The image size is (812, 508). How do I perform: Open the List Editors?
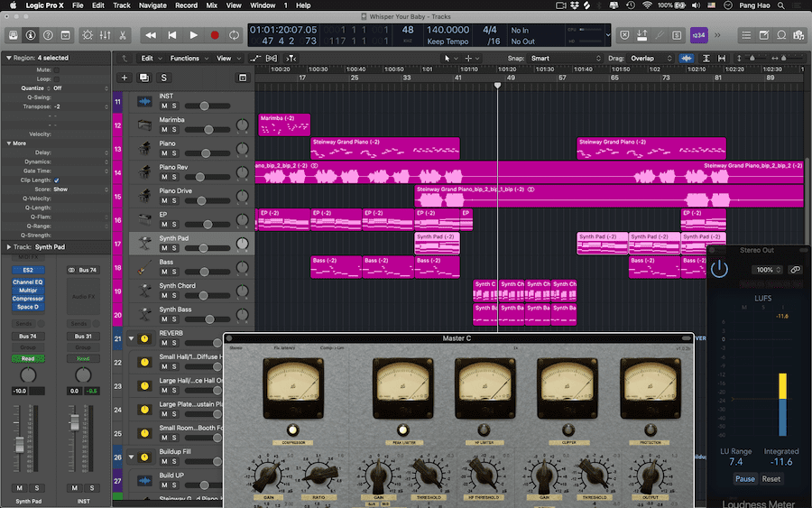(x=746, y=35)
